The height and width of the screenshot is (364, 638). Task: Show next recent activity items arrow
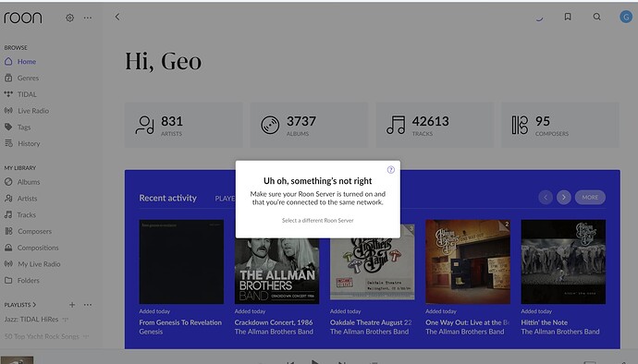click(x=563, y=198)
